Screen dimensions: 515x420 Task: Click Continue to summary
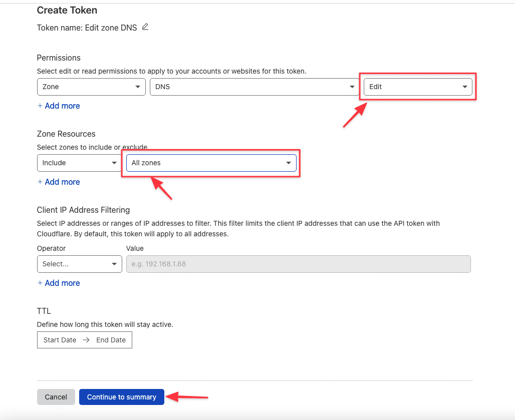point(121,397)
